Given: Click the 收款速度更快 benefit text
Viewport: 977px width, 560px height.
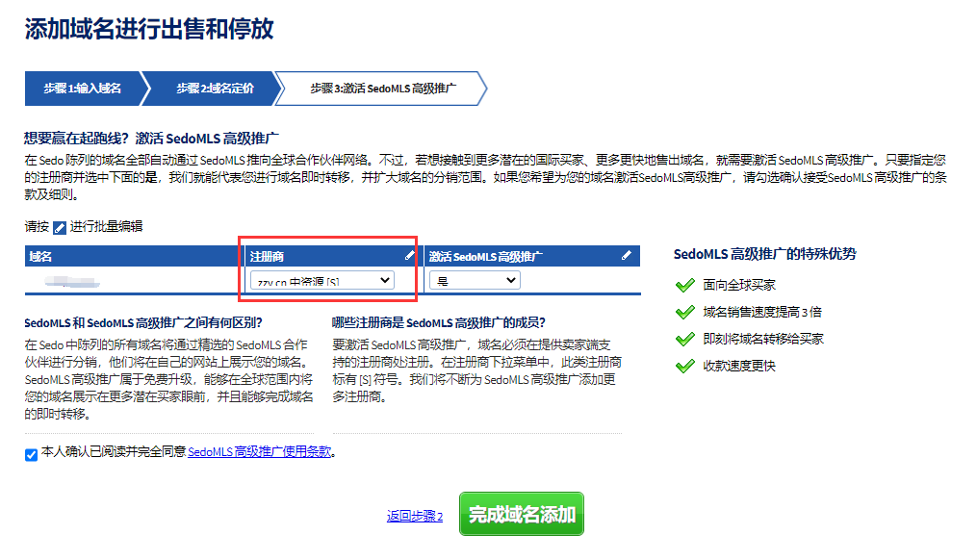Looking at the screenshot, I should coord(739,367).
